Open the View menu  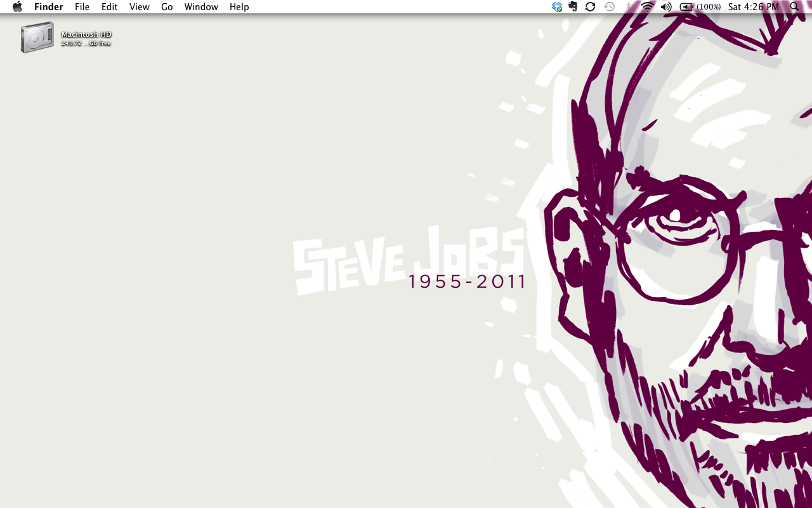pyautogui.click(x=140, y=7)
